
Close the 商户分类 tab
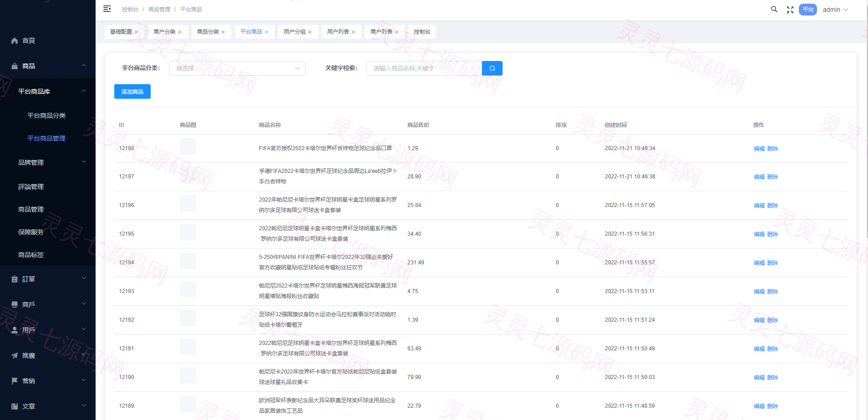point(180,32)
